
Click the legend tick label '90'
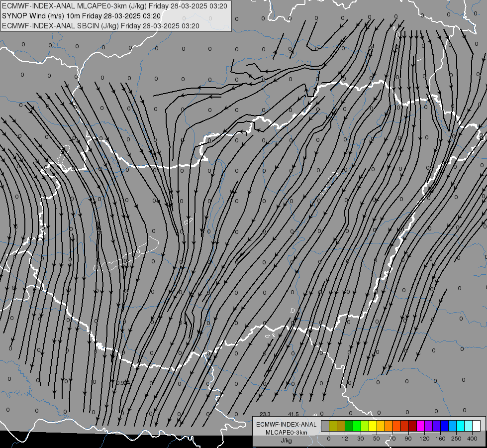408,439
